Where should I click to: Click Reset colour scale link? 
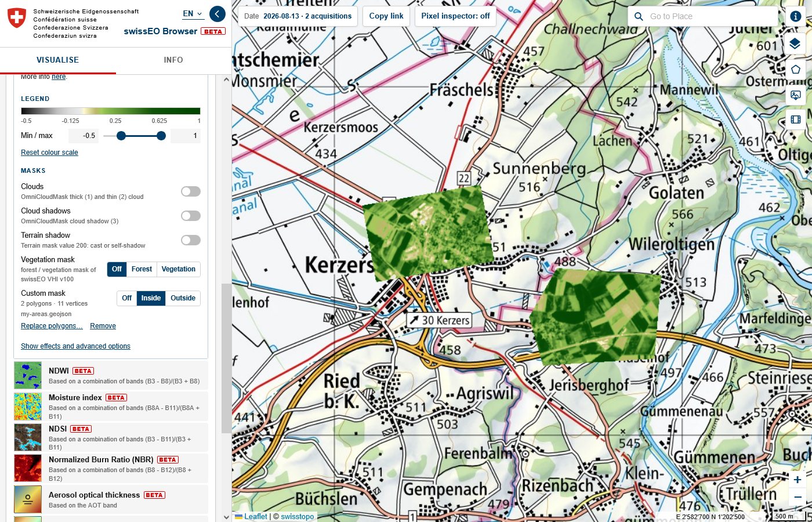coord(49,153)
